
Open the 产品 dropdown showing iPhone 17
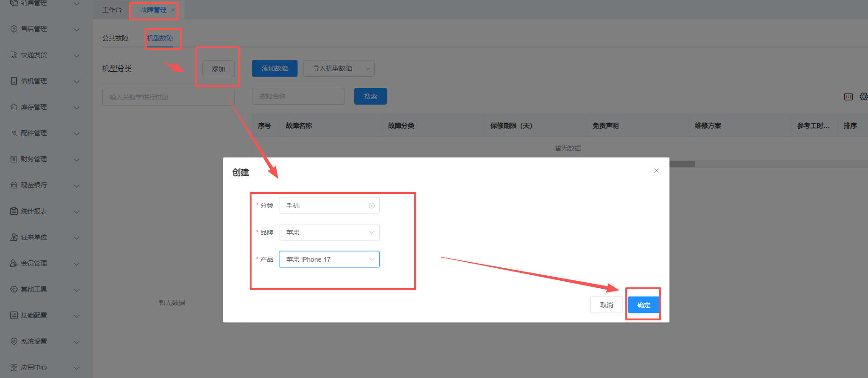point(329,259)
